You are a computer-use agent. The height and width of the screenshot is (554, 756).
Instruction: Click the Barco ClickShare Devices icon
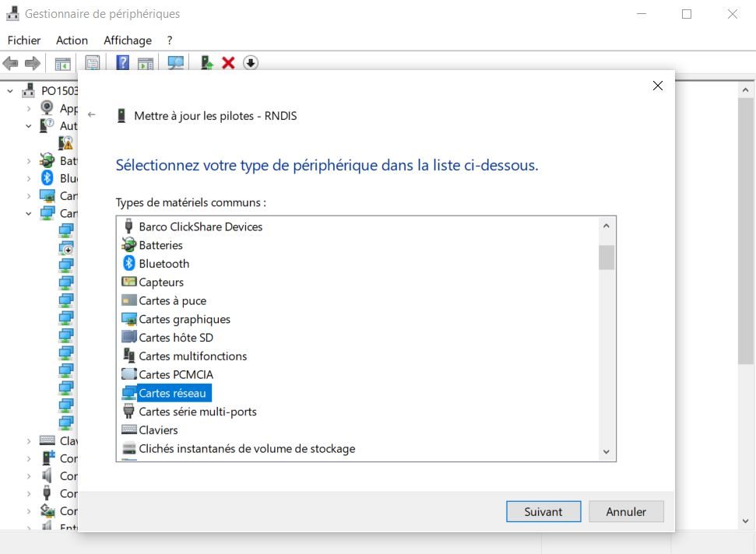(x=128, y=226)
